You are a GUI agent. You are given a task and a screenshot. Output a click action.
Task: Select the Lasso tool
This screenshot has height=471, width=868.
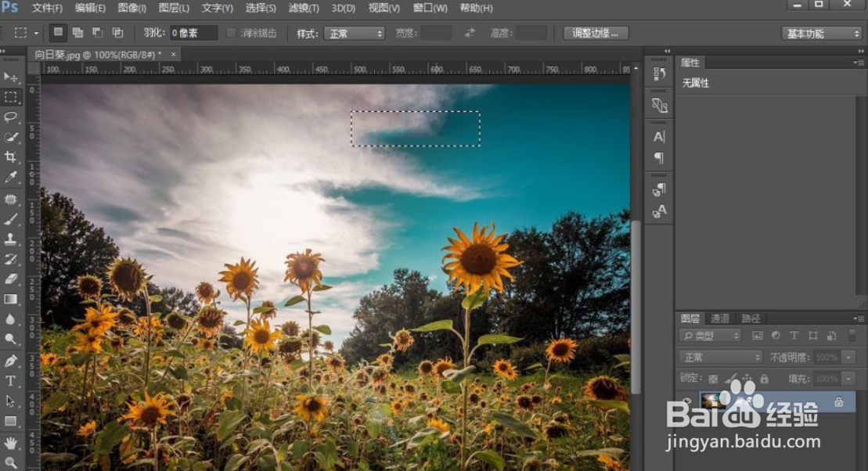click(x=10, y=117)
